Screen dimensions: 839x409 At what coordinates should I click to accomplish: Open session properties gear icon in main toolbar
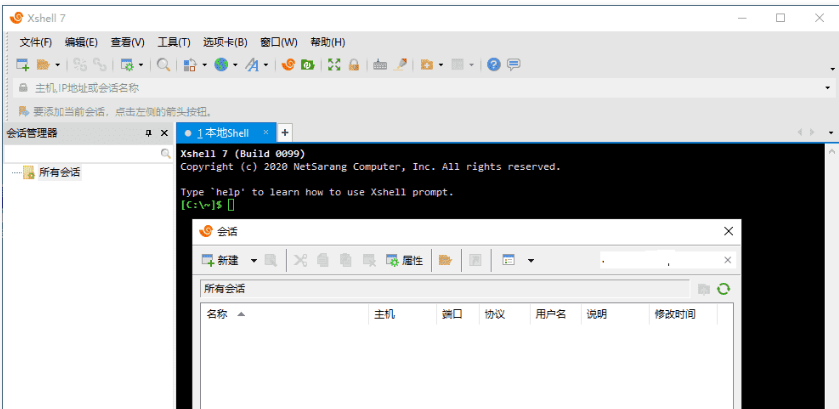[x=127, y=65]
